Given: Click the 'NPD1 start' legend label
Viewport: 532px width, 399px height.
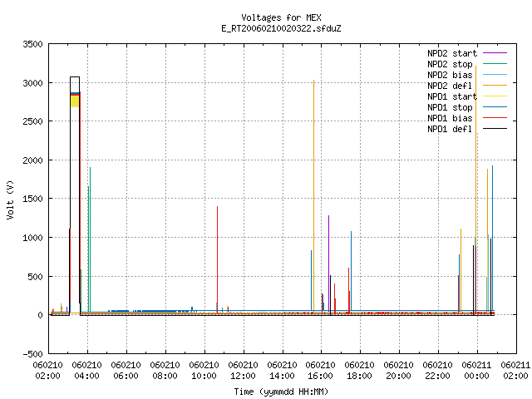Looking at the screenshot, I should (452, 96).
